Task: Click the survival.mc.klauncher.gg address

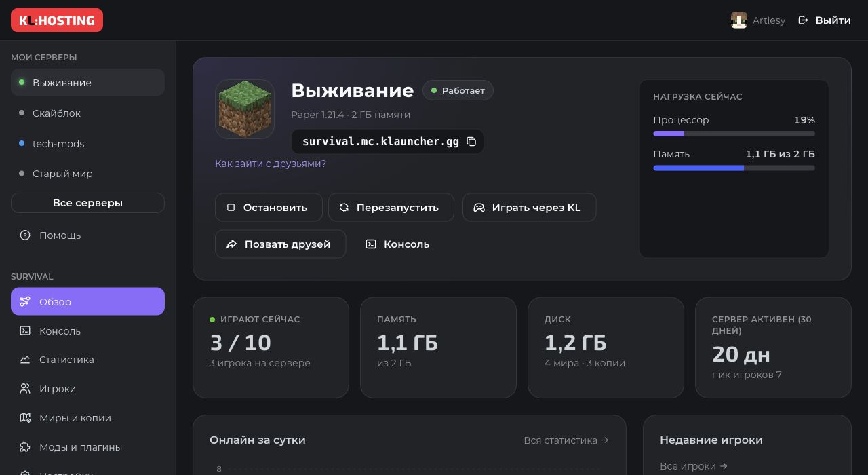Action: pyautogui.click(x=380, y=142)
